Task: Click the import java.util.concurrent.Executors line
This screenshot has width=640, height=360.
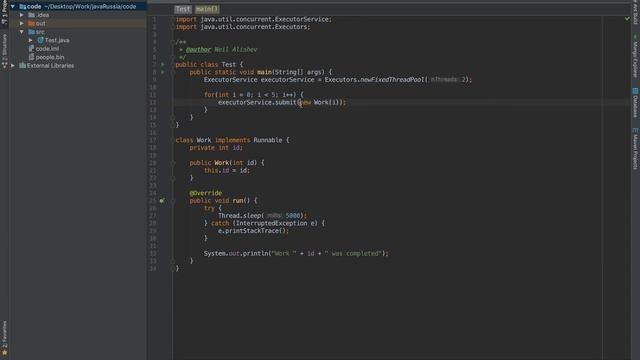Action: pyautogui.click(x=242, y=27)
